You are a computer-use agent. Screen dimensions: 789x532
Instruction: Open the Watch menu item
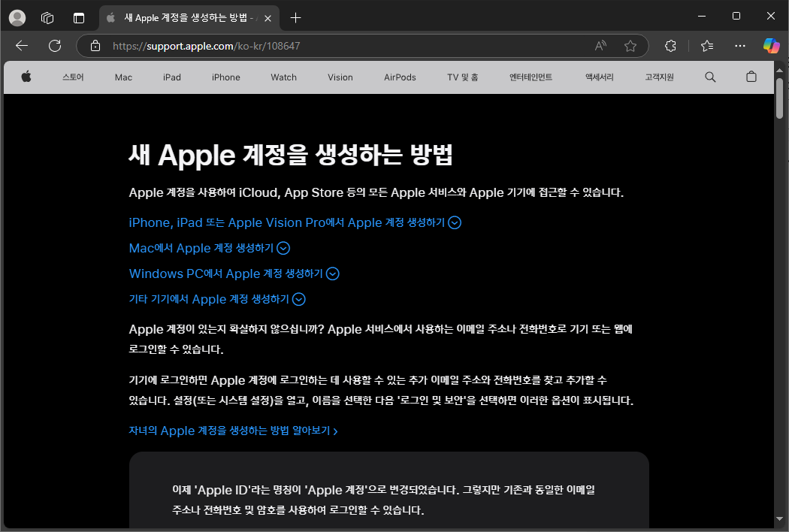click(284, 77)
